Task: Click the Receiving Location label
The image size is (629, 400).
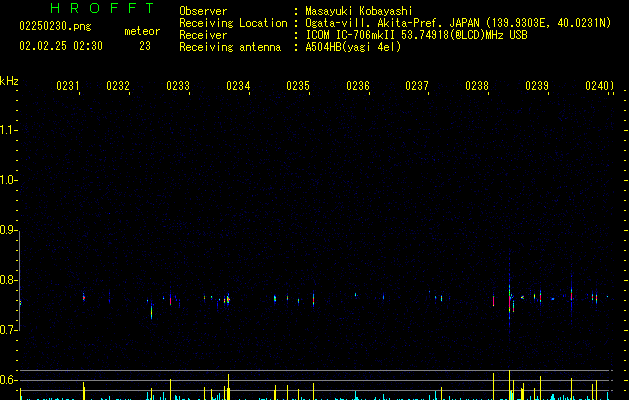Action: click(233, 23)
